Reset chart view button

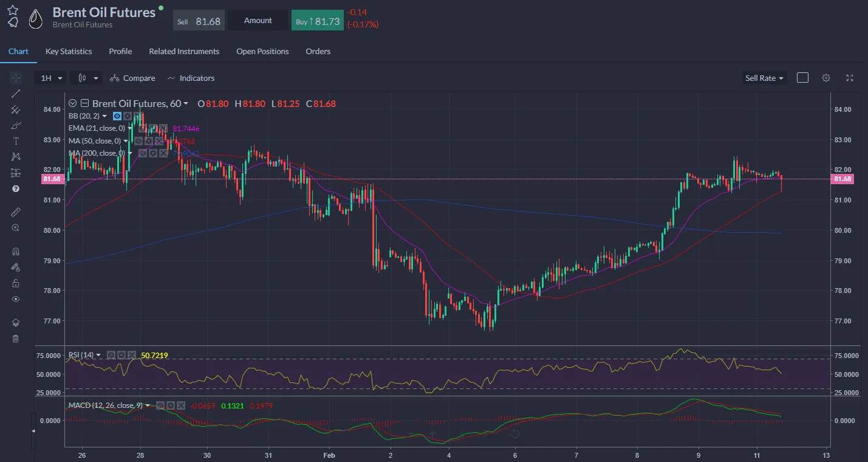tap(514, 433)
